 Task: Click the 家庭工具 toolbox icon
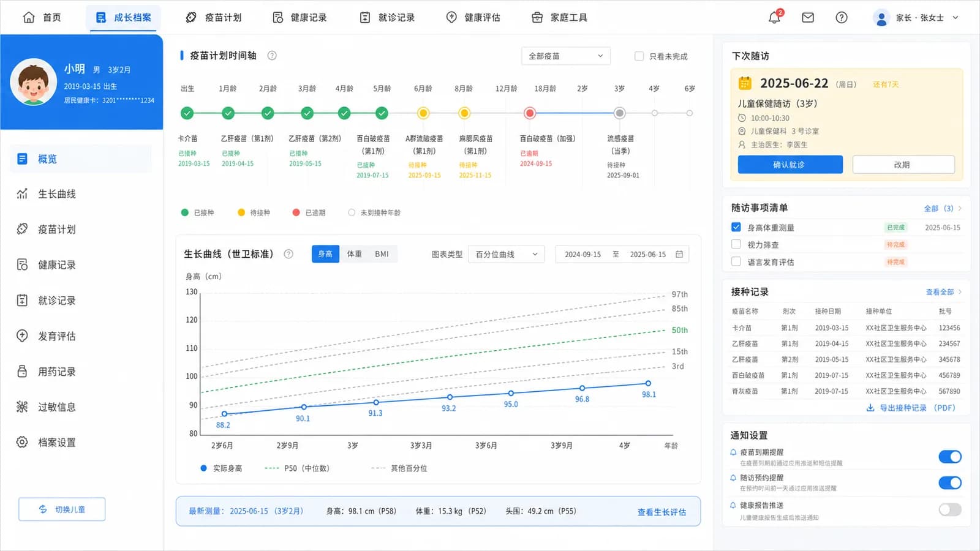[x=537, y=17]
